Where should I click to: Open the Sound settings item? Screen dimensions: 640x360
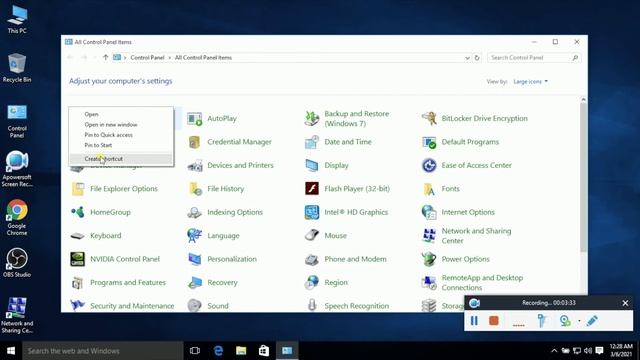click(208, 306)
